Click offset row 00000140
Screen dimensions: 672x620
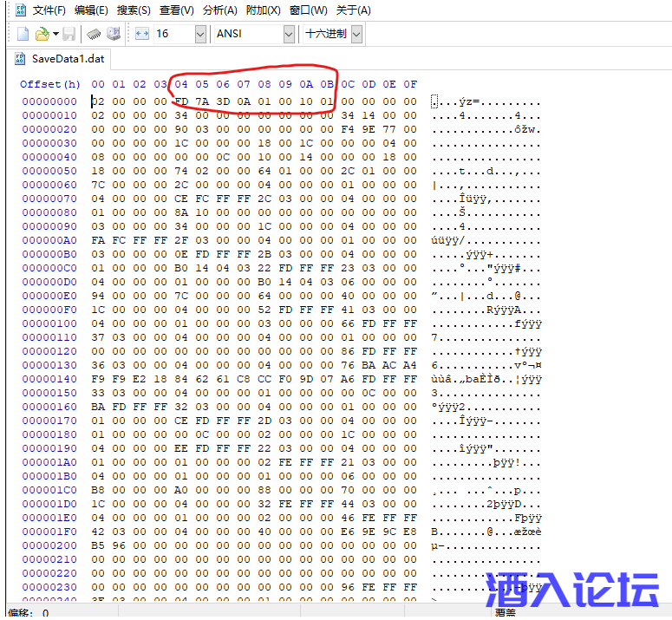49,379
